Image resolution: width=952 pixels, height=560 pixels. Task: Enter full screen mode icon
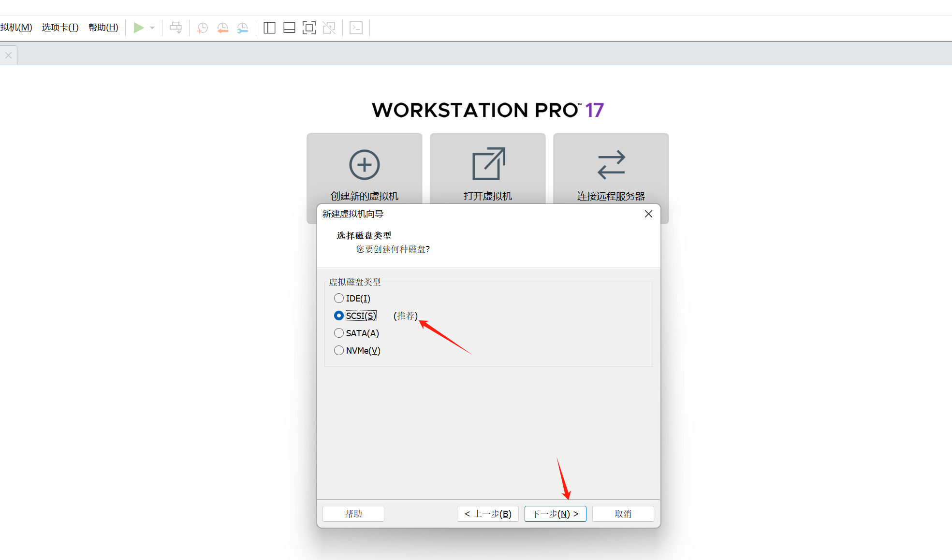(309, 28)
